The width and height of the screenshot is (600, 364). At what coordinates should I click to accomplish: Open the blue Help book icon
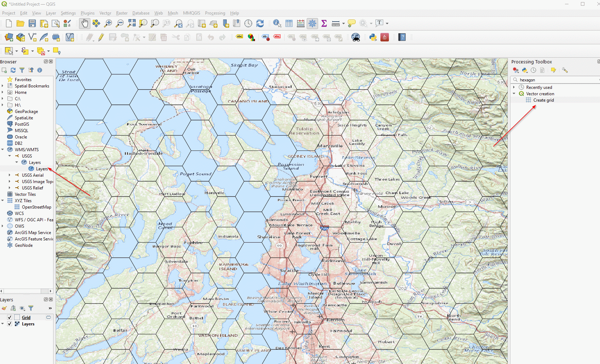point(402,37)
